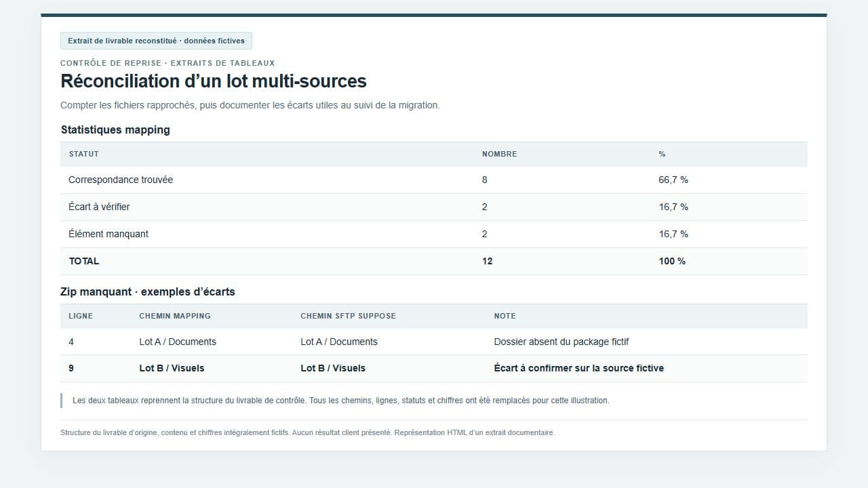This screenshot has width=868, height=488.
Task: Click the footer text "Structure du livrable d'origine"
Action: coord(307,432)
